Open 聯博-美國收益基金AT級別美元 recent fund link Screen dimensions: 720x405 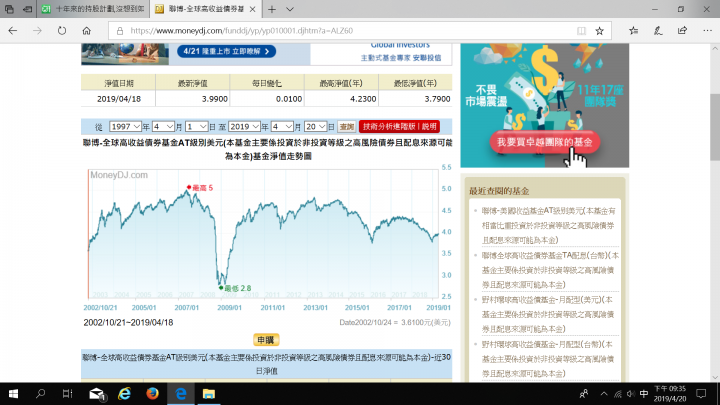[548, 225]
